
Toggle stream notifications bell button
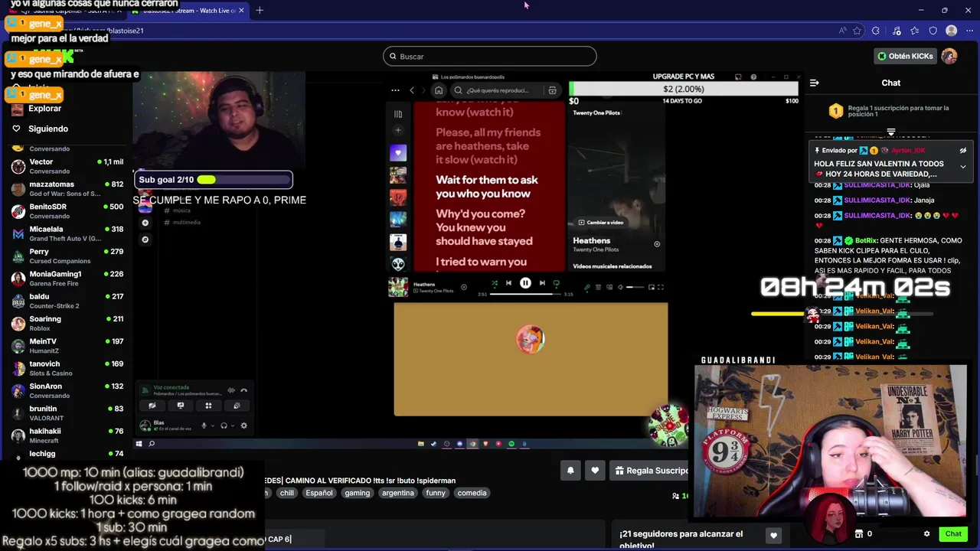click(570, 471)
